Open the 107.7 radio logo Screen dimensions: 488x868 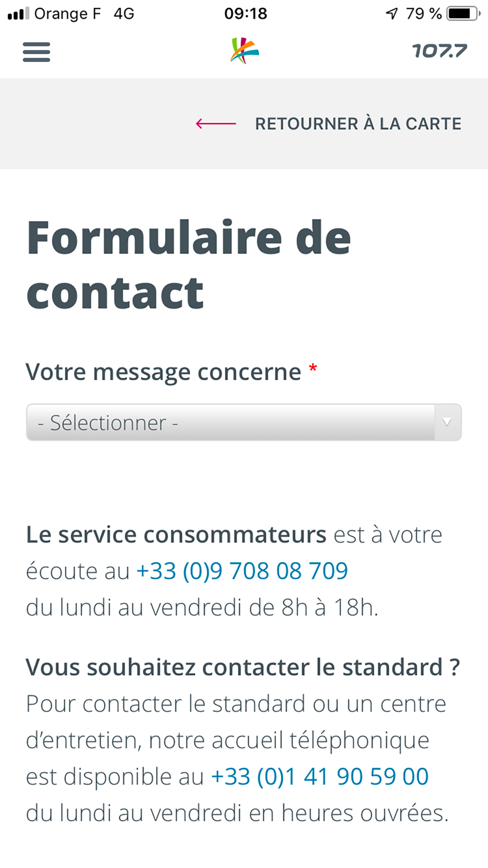[x=439, y=51]
